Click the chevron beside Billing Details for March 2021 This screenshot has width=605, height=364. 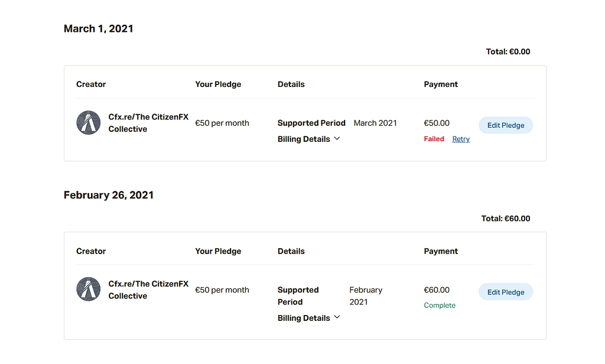coord(337,138)
